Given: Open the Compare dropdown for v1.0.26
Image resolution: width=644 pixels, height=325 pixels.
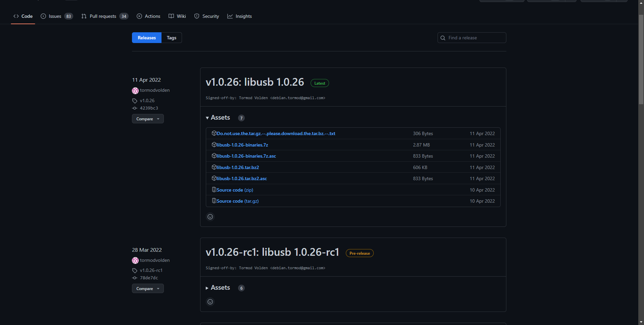Looking at the screenshot, I should pos(148,119).
